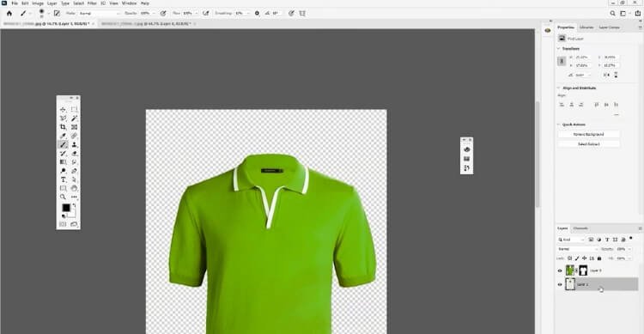Image resolution: width=644 pixels, height=334 pixels.
Task: Open the search icon at top right
Action: (x=612, y=13)
